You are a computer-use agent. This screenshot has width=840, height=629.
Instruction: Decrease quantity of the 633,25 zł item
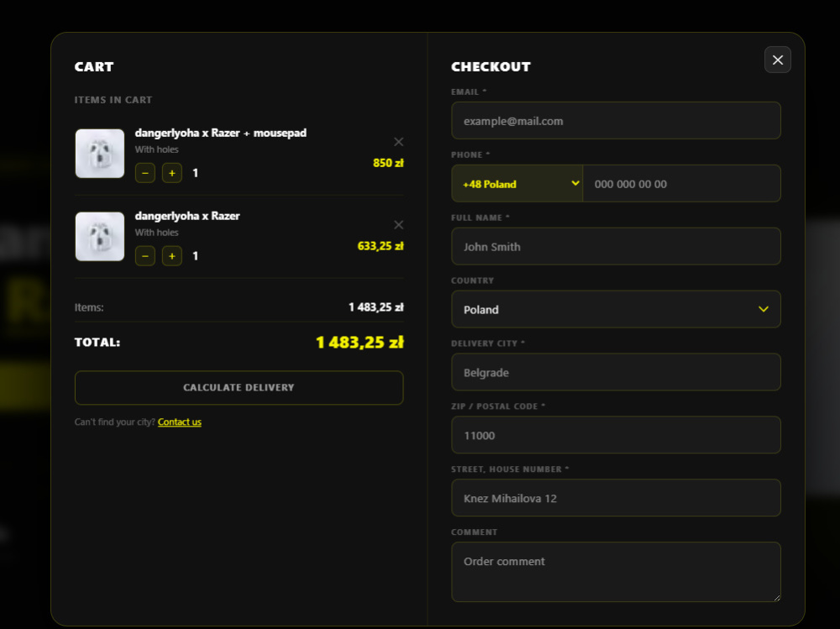pyautogui.click(x=145, y=256)
